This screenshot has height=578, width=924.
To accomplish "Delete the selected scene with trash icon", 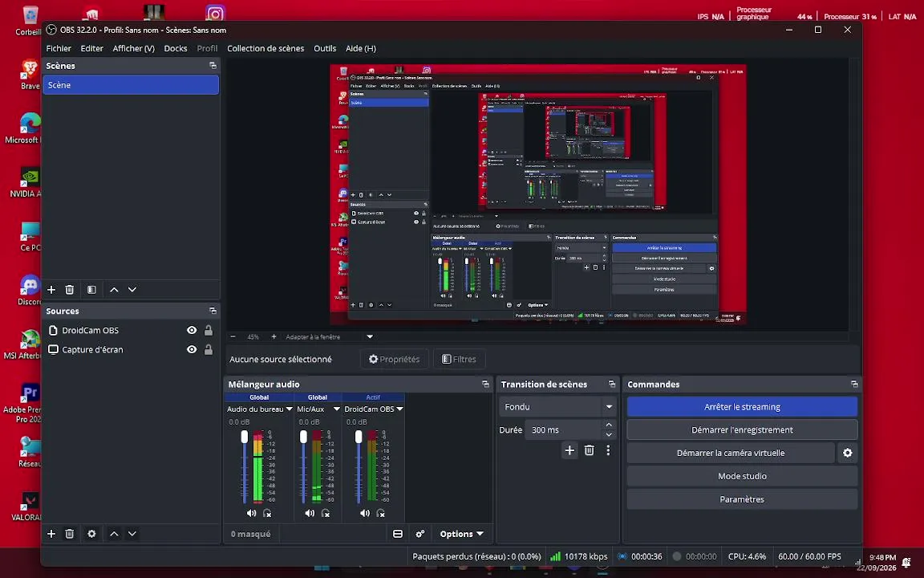I will 70,290.
